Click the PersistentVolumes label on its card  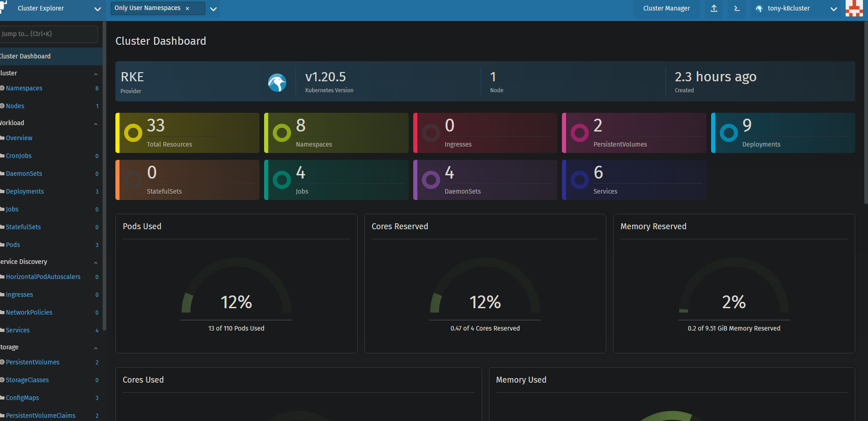(620, 144)
